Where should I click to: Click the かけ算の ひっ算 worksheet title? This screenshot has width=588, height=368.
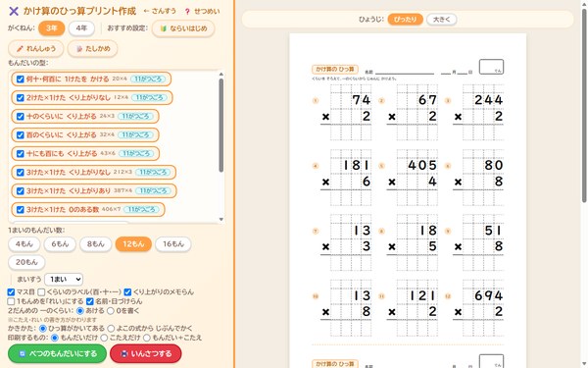click(335, 69)
